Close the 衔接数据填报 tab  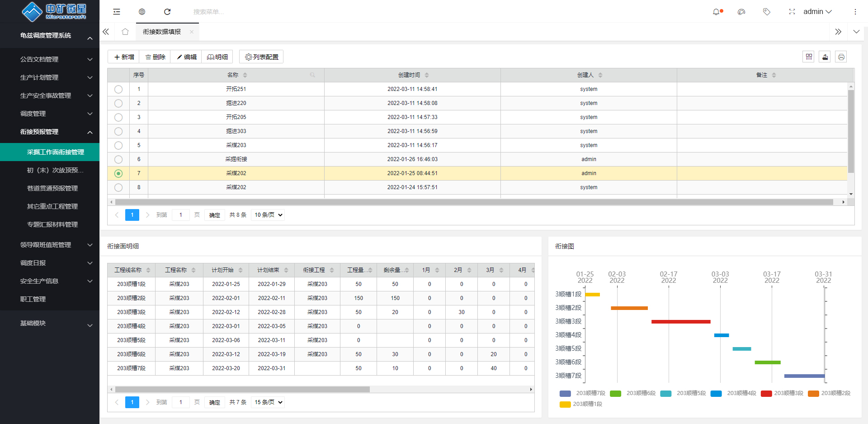192,32
